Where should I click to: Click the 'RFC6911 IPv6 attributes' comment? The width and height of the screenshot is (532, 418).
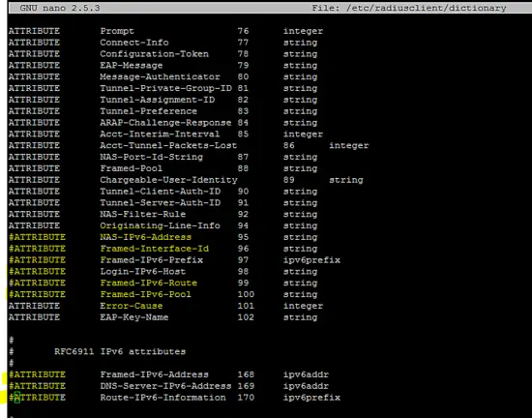[120, 352]
